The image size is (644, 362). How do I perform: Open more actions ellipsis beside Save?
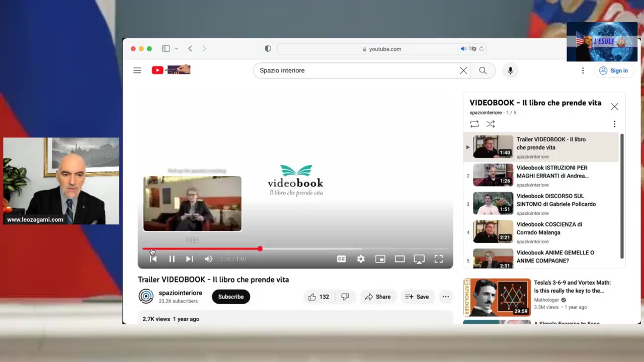click(x=445, y=297)
